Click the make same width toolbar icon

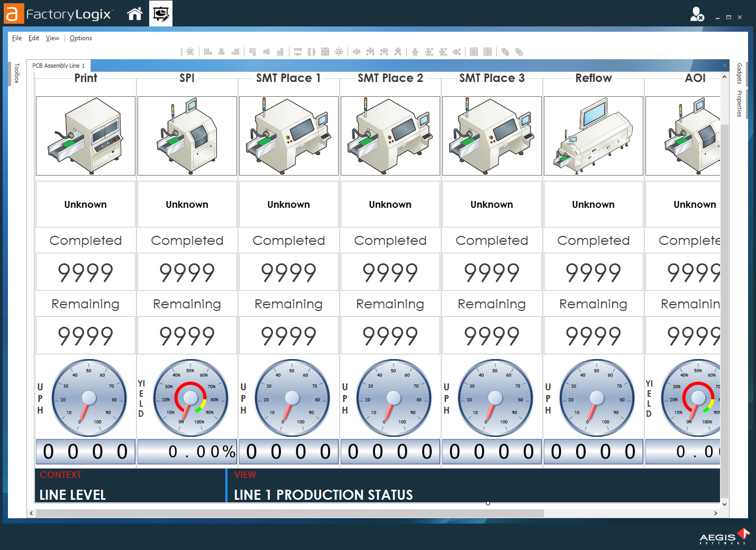coord(297,51)
